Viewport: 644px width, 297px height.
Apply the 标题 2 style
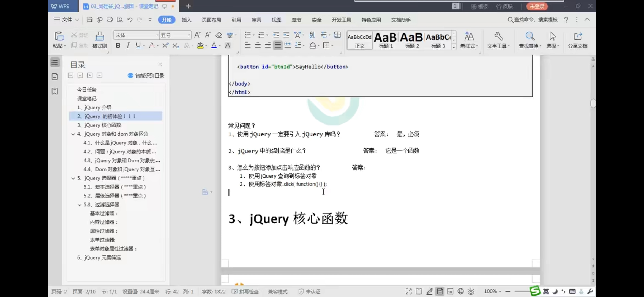click(x=412, y=40)
